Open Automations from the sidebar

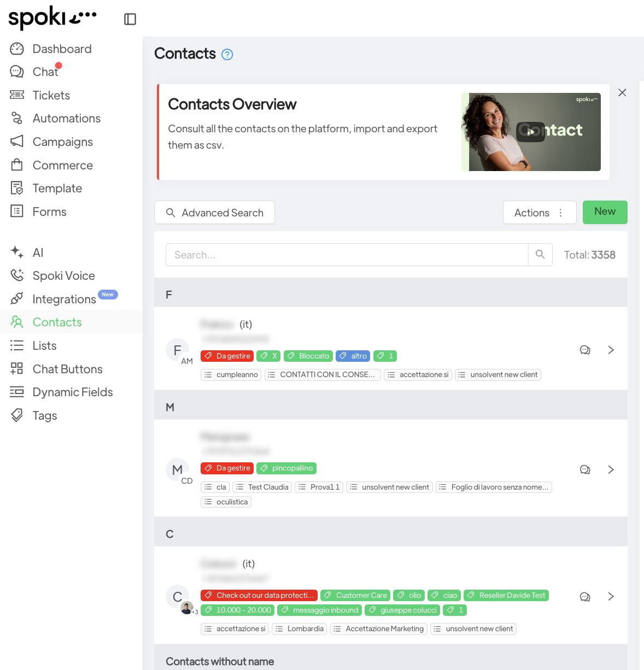click(x=66, y=119)
